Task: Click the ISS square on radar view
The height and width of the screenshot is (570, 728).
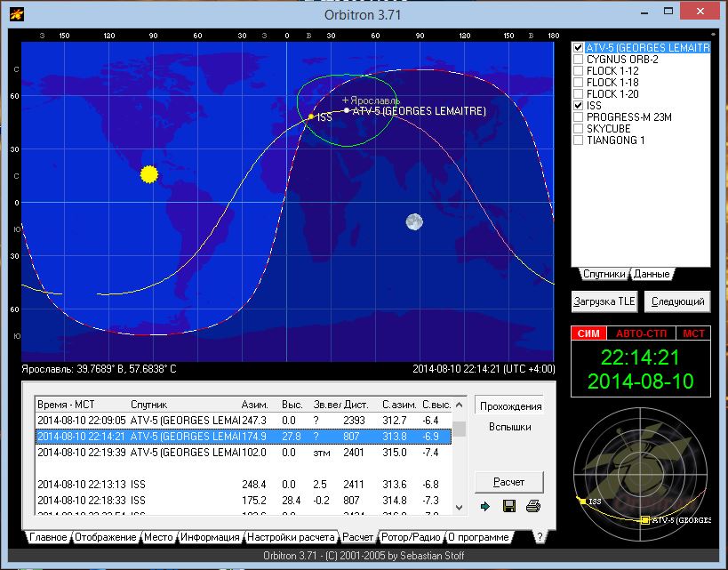Action: click(583, 501)
